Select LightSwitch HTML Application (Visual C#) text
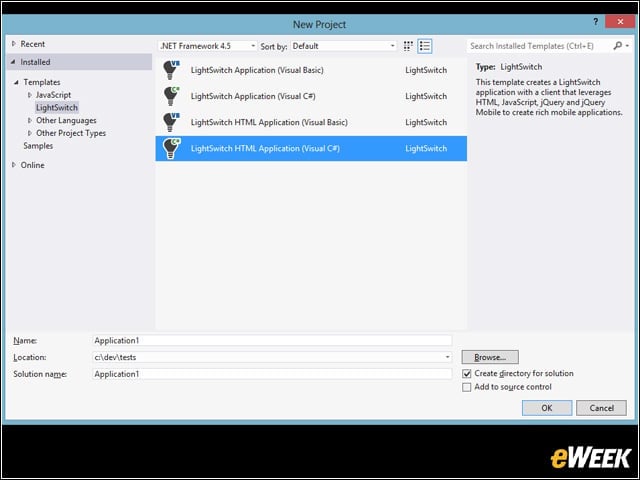The height and width of the screenshot is (480, 640). point(265,148)
